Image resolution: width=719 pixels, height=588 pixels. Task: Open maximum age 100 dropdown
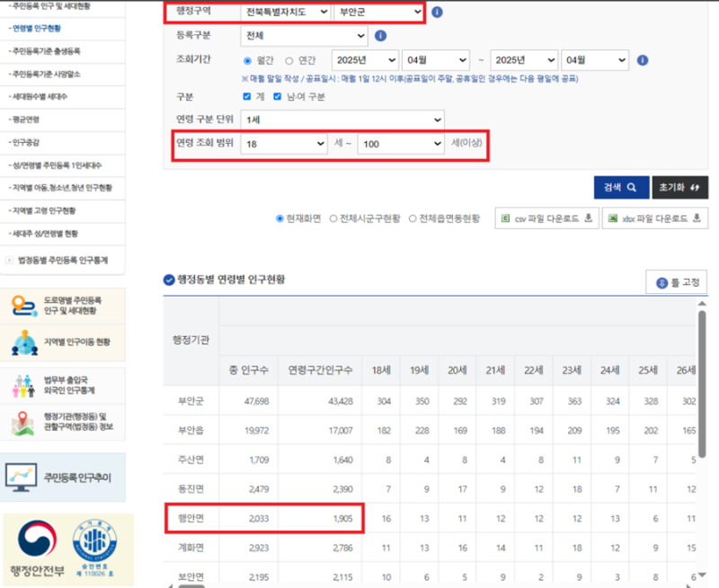point(401,144)
